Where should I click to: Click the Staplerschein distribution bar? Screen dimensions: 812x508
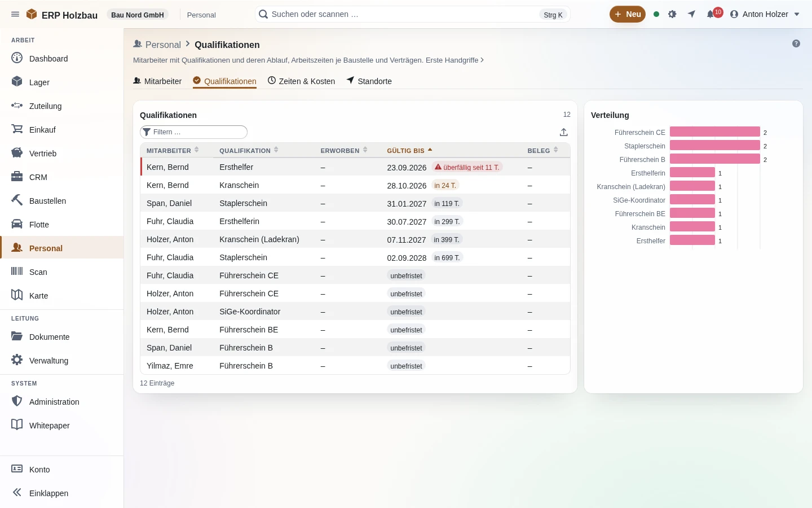coord(715,146)
